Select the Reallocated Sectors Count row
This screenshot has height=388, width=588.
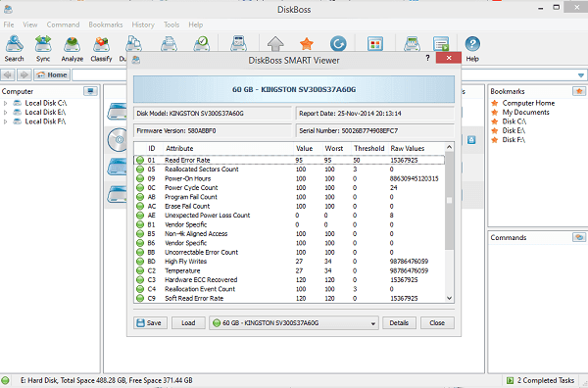289,170
